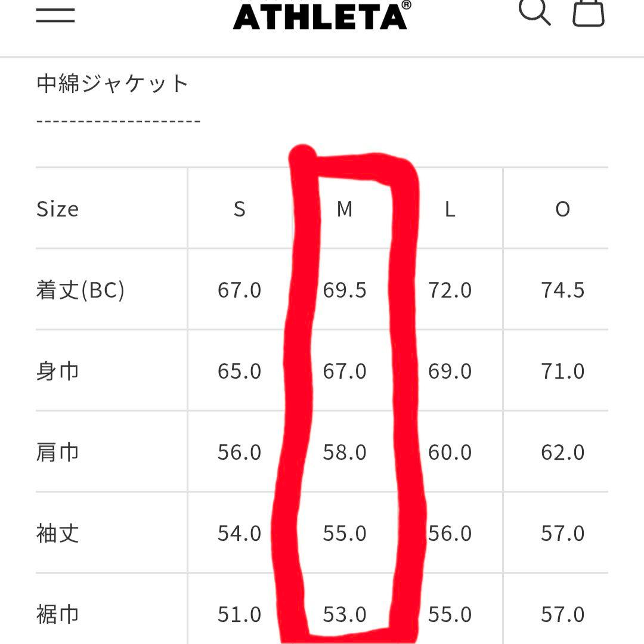
Task: Click the Size column header
Action: (57, 210)
